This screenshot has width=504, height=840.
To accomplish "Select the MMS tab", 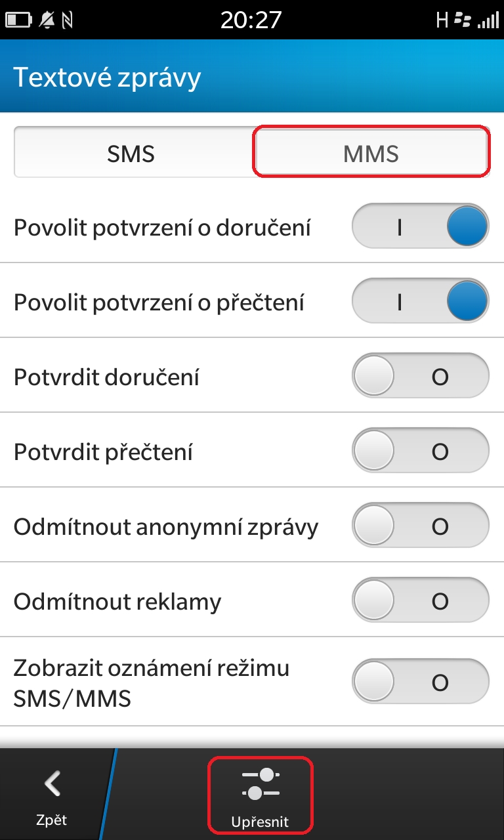I will [371, 154].
